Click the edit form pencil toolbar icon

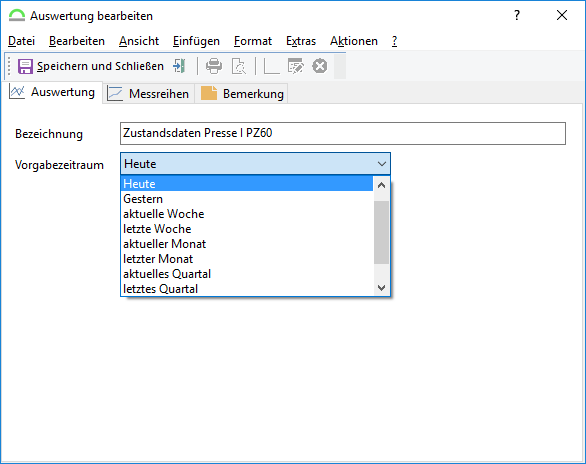pos(296,66)
